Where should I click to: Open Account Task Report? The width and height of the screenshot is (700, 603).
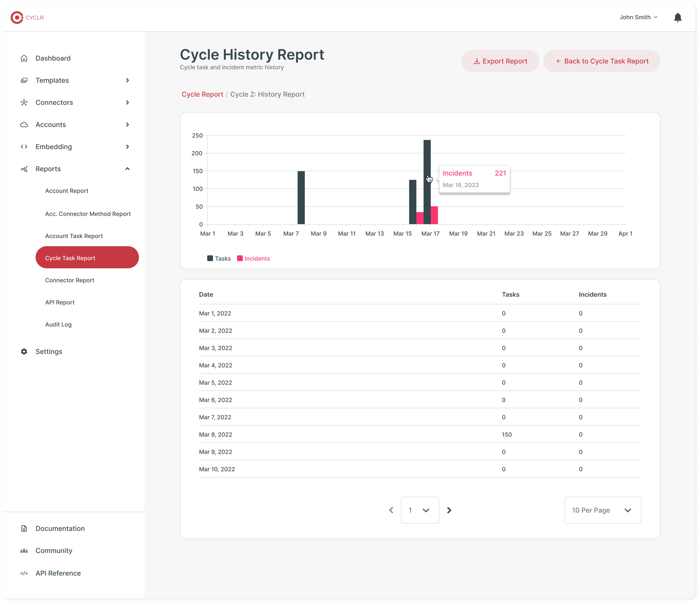(x=74, y=236)
